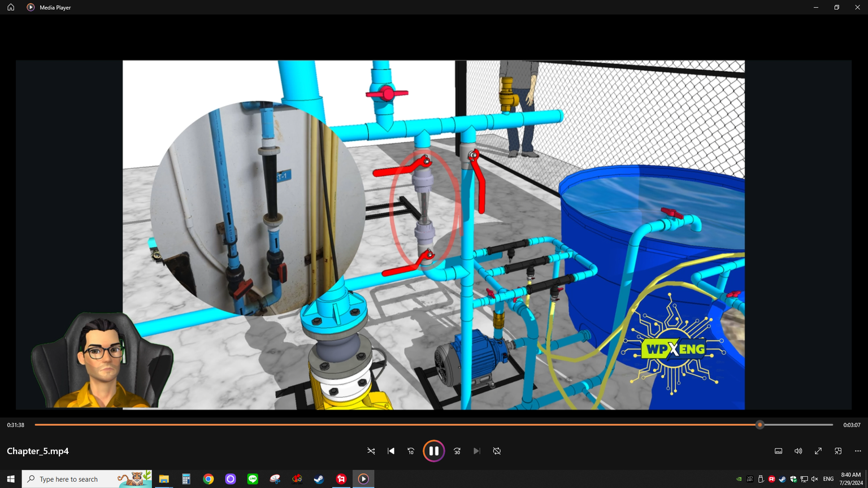Open Steam from the taskbar
This screenshot has width=868, height=488.
pyautogui.click(x=319, y=479)
